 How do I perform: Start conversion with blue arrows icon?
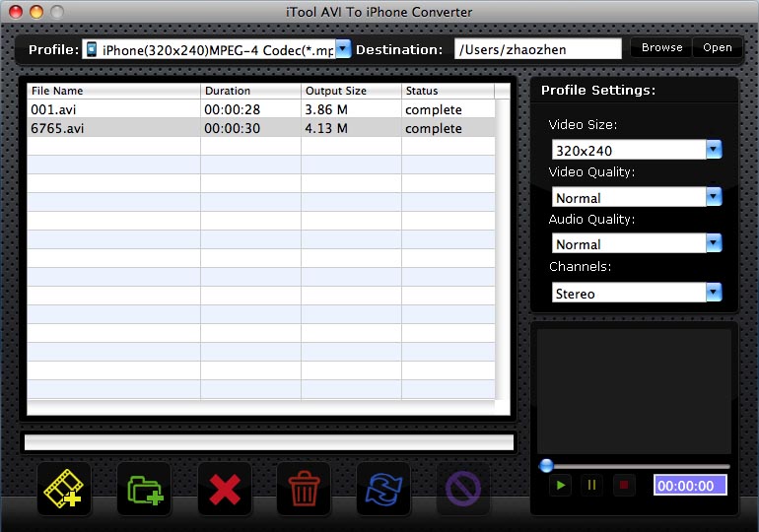point(383,489)
